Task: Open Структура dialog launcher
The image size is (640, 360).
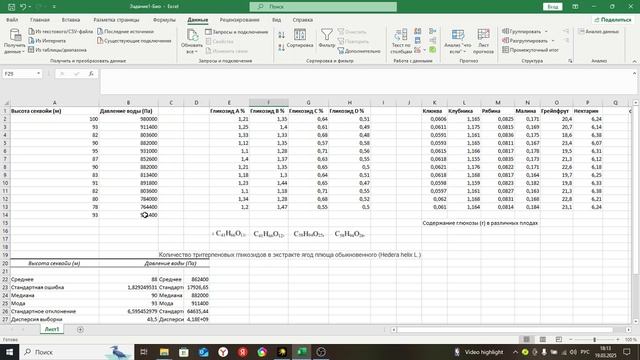Action: pos(570,61)
